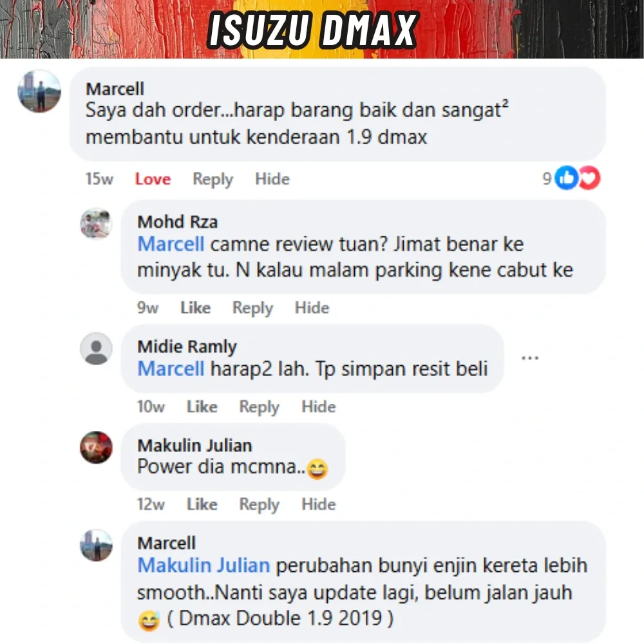Open Mohd Rza's profile avatar
644x644 pixels.
pos(96,223)
